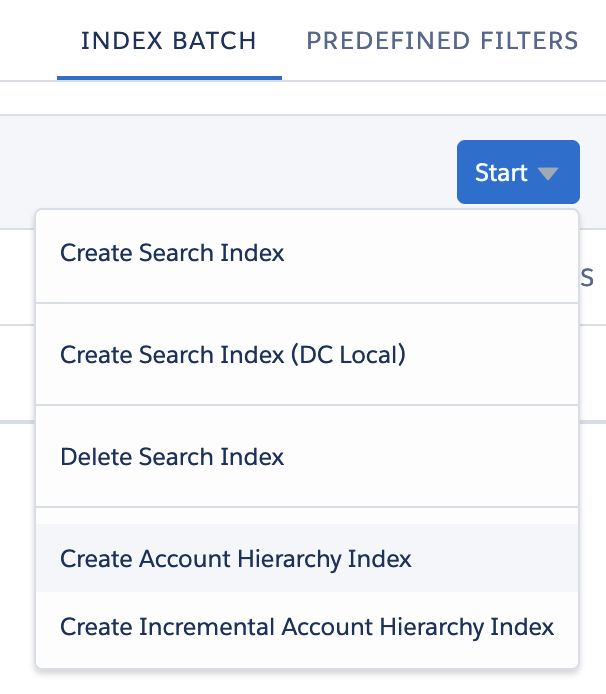Activate the underlined Index Batch heading
606x694 pixels.
click(169, 41)
